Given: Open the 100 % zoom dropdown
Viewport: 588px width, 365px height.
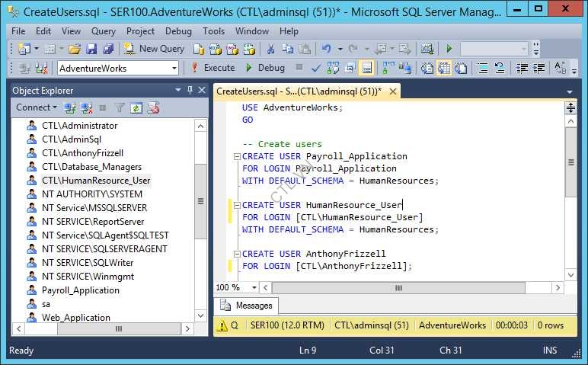Looking at the screenshot, I should click(x=254, y=288).
